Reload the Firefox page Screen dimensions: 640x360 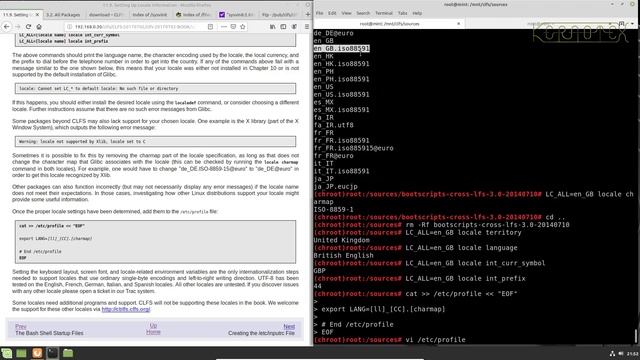click(x=28, y=27)
